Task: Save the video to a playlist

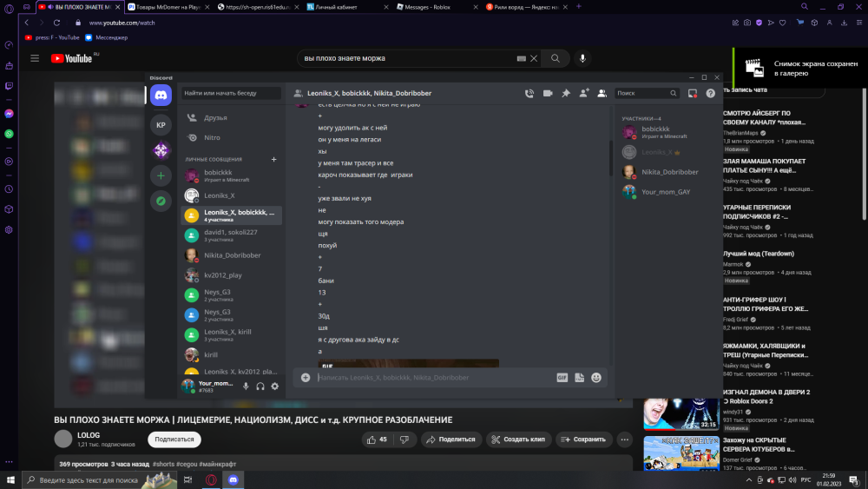Action: tap(584, 439)
